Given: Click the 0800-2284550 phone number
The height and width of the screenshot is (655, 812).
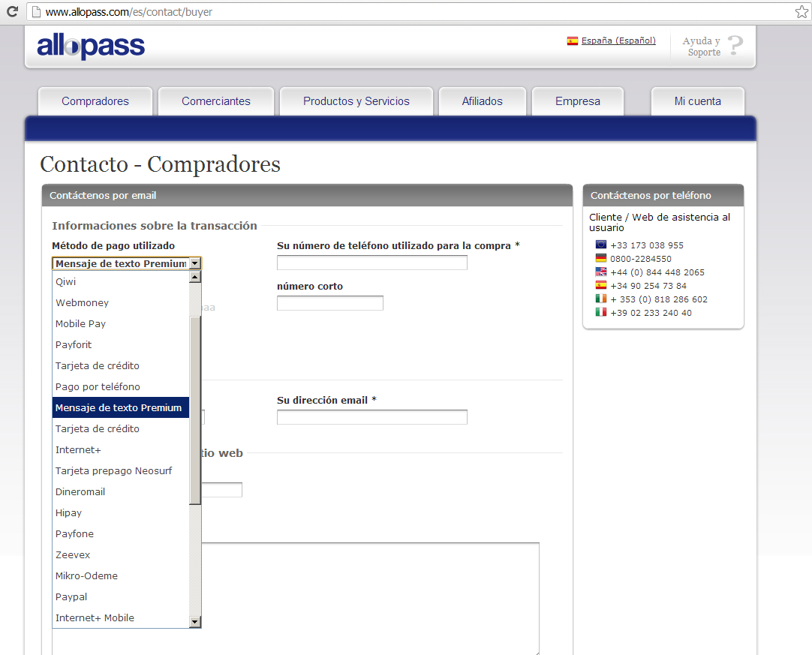Looking at the screenshot, I should pos(641,259).
